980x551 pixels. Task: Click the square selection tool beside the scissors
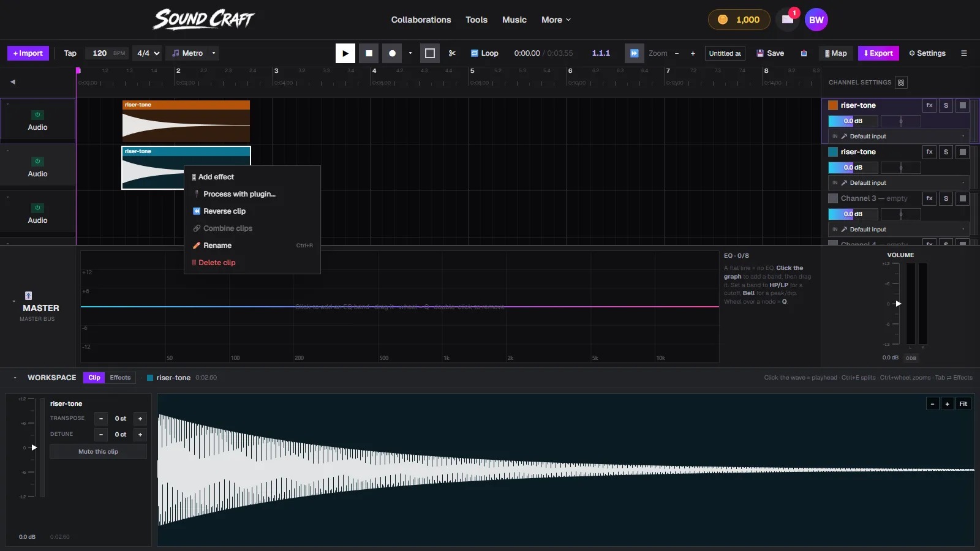coord(430,53)
